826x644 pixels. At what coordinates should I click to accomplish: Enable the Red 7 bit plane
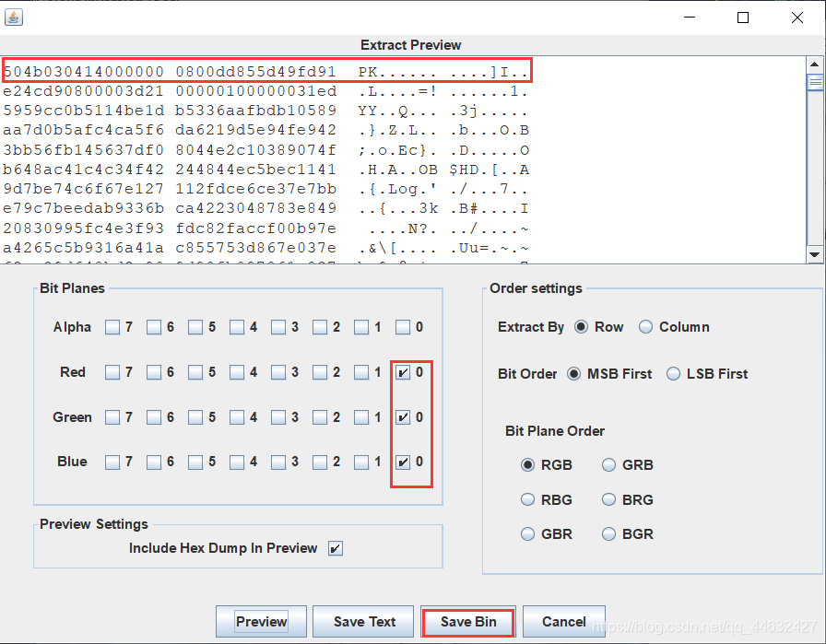point(112,372)
